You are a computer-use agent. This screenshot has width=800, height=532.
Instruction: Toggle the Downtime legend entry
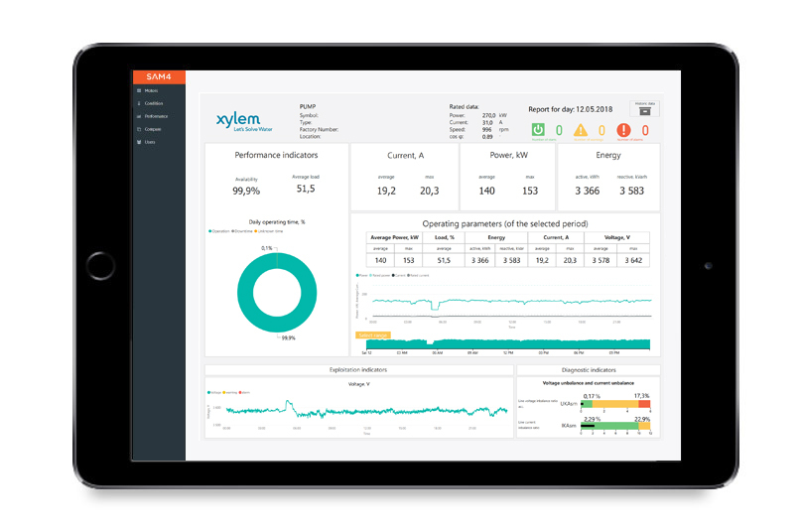pyautogui.click(x=242, y=231)
